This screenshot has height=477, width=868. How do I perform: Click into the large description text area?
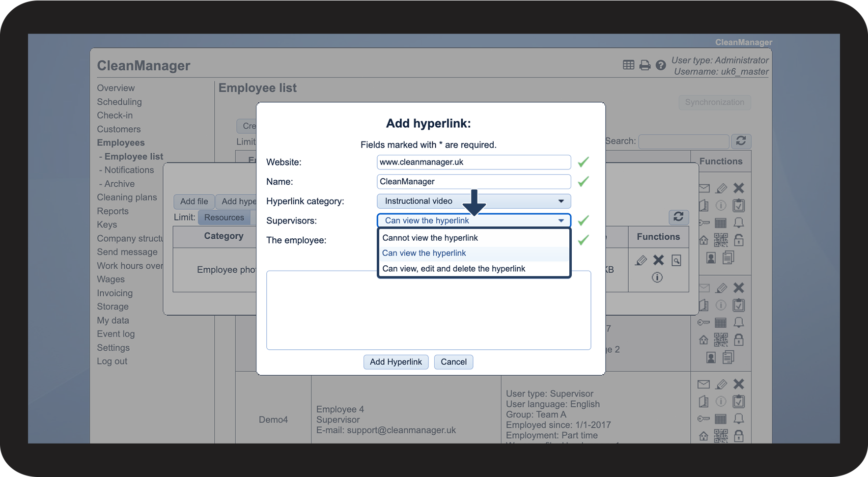click(x=428, y=310)
